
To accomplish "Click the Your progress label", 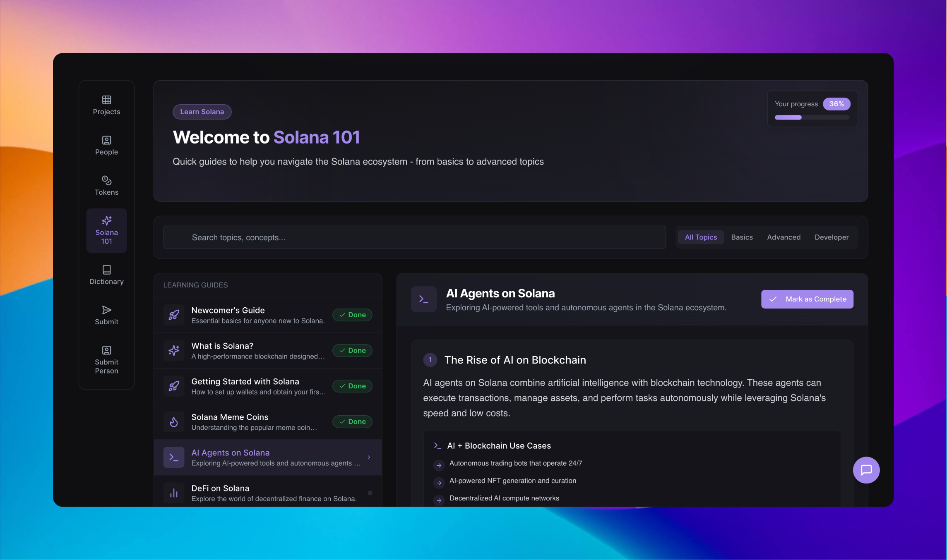I will coord(796,104).
